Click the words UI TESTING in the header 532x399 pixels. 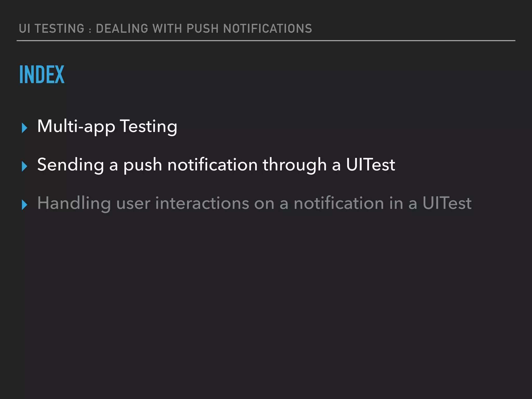pos(51,29)
